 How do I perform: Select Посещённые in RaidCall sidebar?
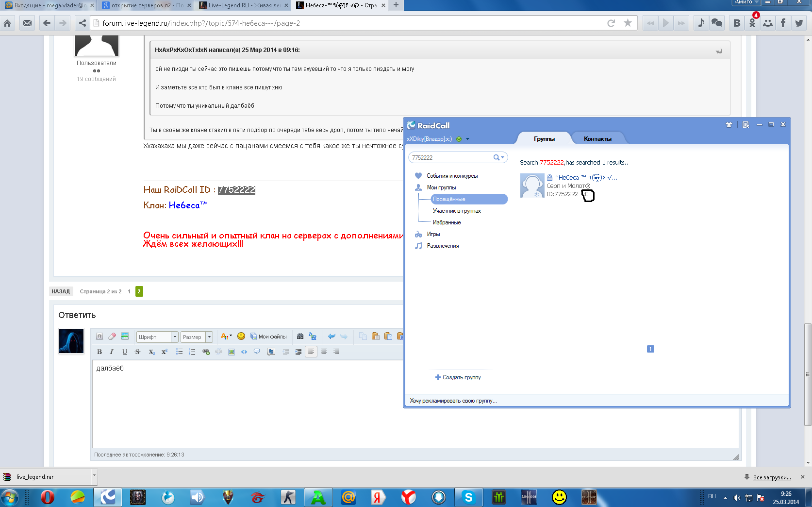click(x=469, y=199)
